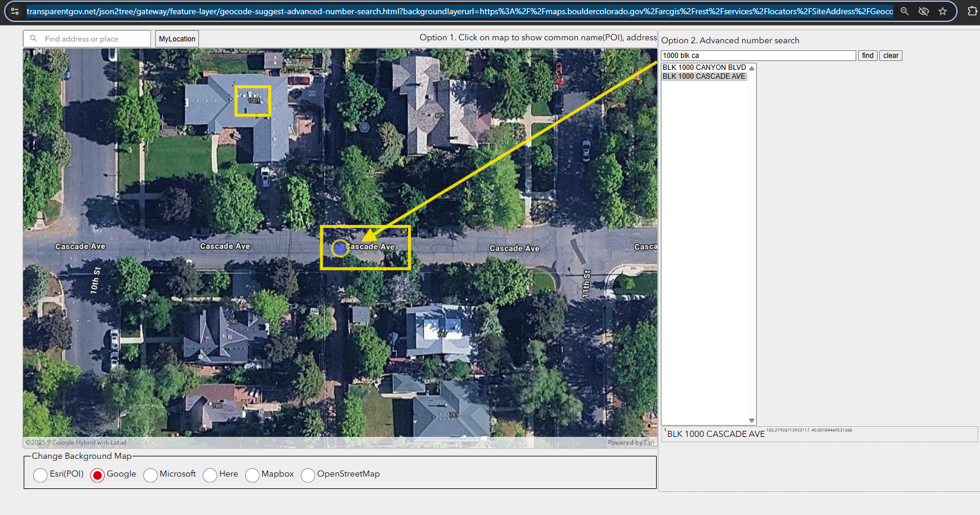
Task: Click the magnifier icon in address search box
Action: click(34, 38)
